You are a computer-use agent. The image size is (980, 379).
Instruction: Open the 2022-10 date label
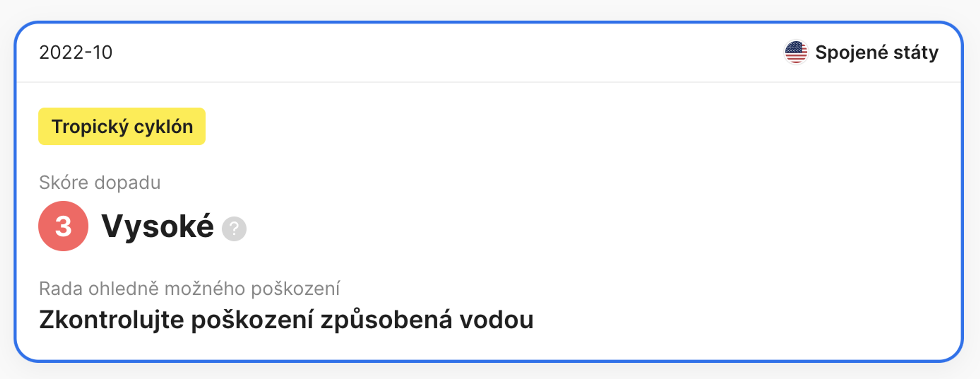click(x=77, y=53)
